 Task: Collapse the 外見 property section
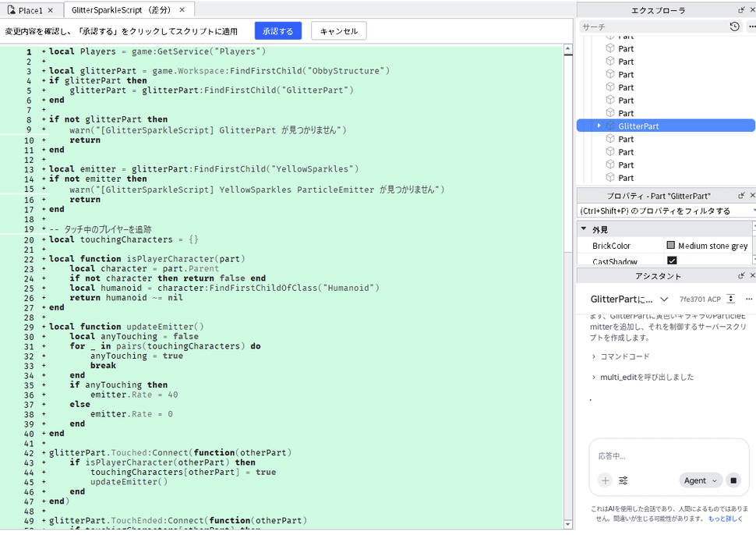tap(584, 229)
